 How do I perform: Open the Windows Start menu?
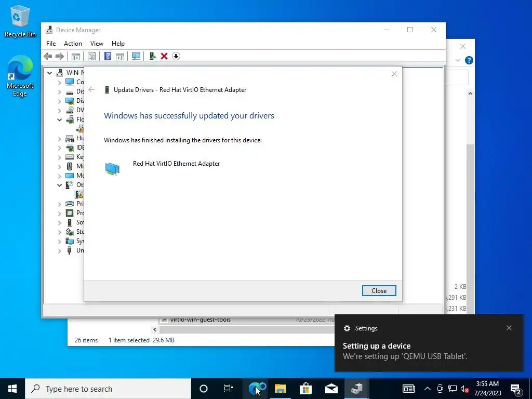(12, 389)
